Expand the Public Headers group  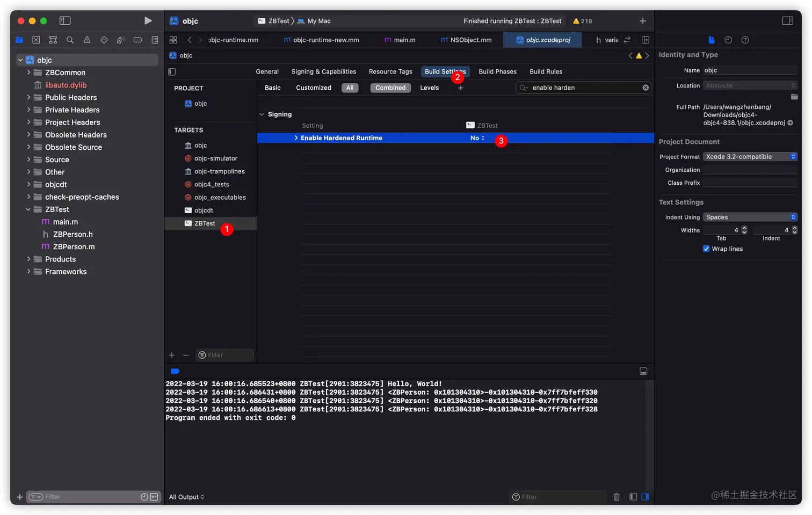28,97
